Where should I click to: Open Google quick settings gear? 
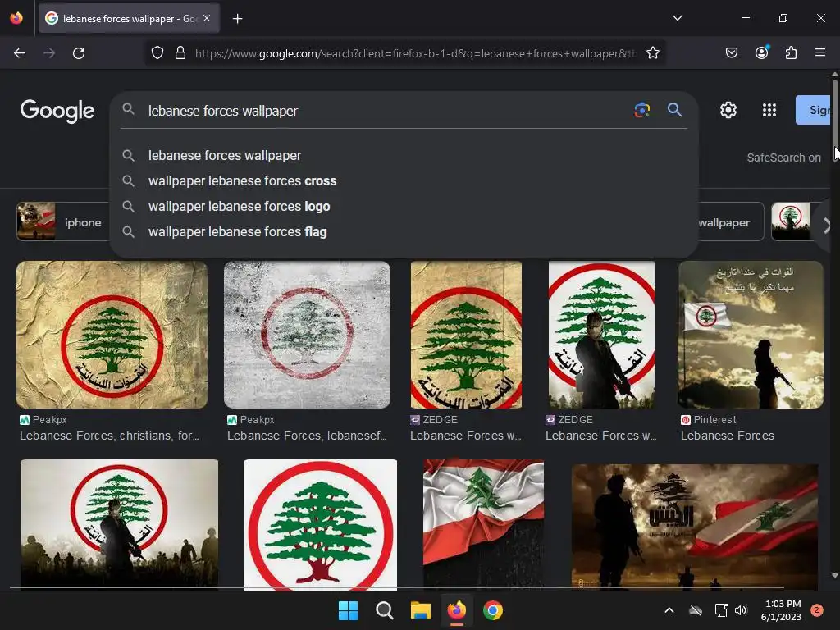[728, 110]
